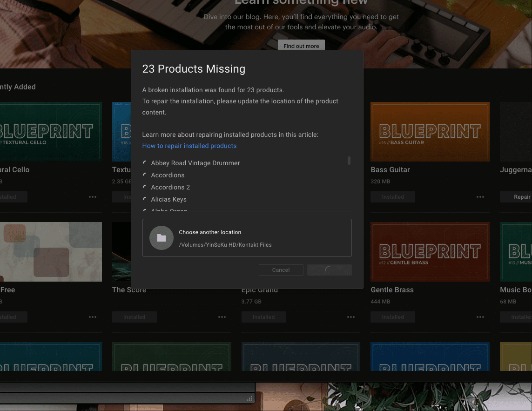Click spinner icon beside Alicias Keys
The image size is (532, 411).
point(145,199)
